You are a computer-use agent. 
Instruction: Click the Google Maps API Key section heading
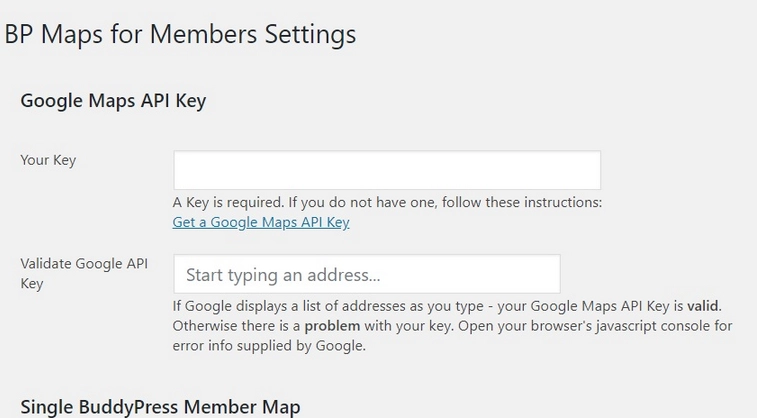[113, 100]
